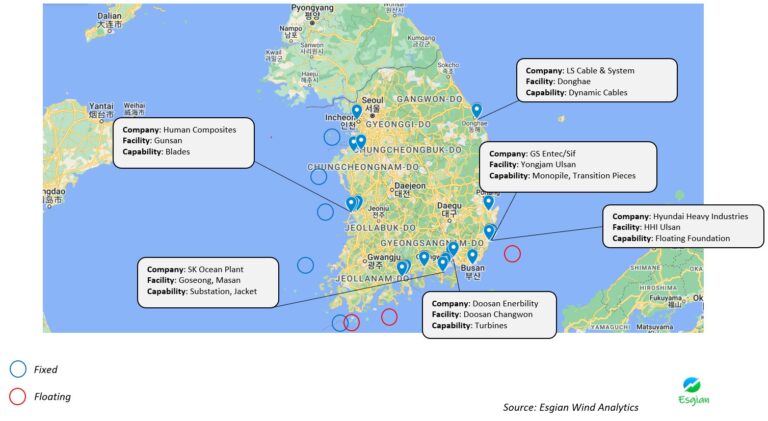The width and height of the screenshot is (768, 421).
Task: Select the SK Ocean Plant callout
Action: [208, 282]
